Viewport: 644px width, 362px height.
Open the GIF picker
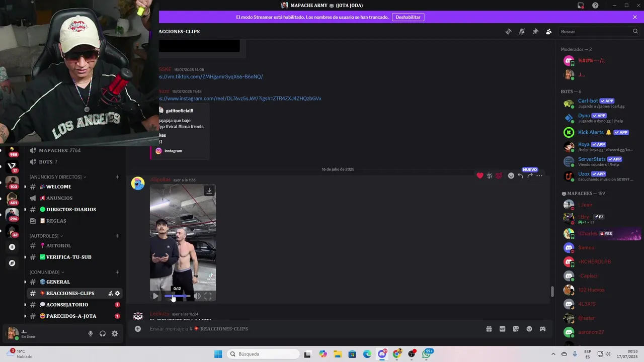click(x=502, y=329)
